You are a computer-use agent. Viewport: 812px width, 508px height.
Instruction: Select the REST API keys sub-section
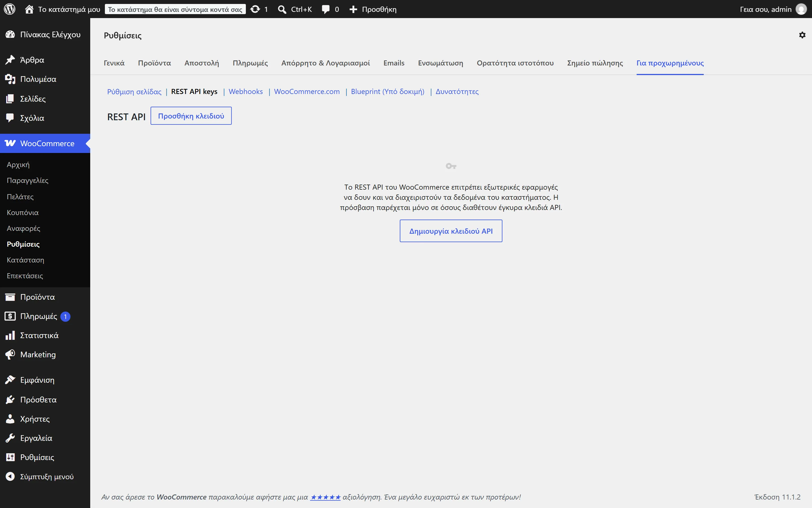click(194, 91)
